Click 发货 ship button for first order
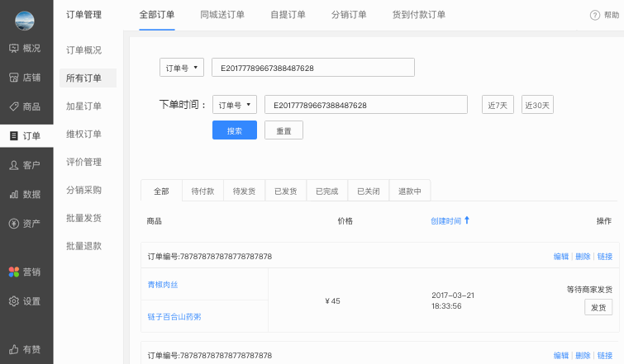Viewport: 624px width, 364px height. click(x=598, y=307)
